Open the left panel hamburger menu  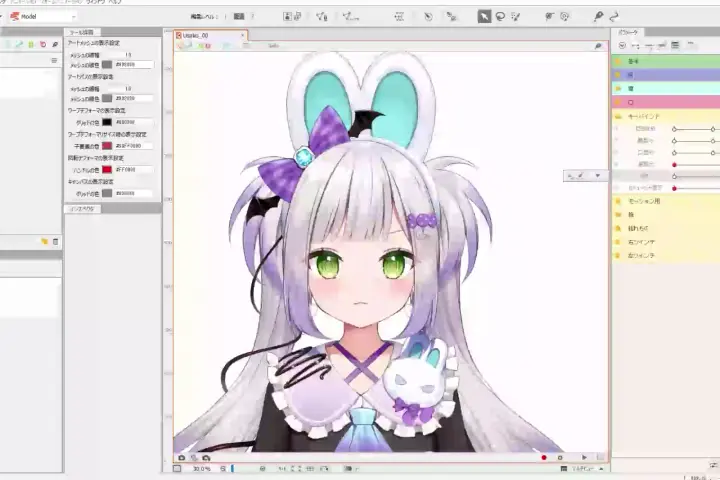point(54,61)
